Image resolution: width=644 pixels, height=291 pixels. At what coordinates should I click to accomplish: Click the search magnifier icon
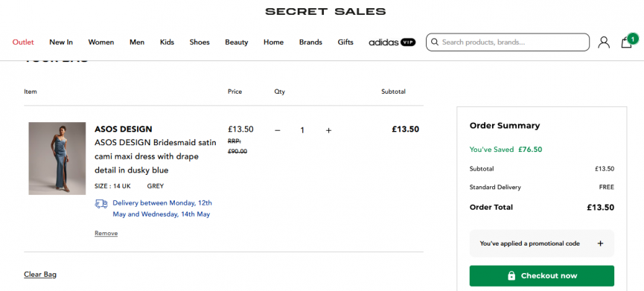(x=435, y=42)
